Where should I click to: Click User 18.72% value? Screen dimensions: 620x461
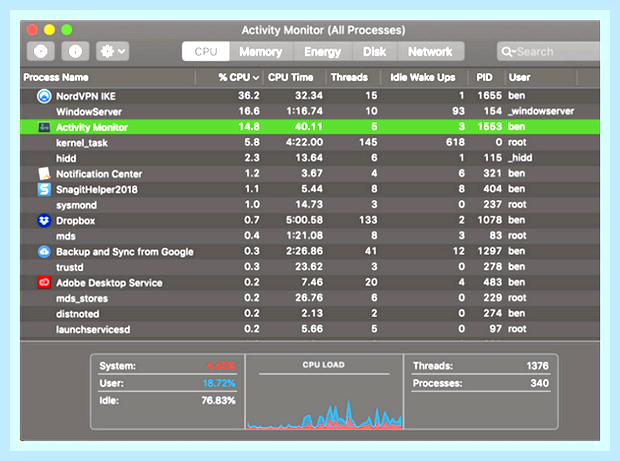click(x=219, y=383)
